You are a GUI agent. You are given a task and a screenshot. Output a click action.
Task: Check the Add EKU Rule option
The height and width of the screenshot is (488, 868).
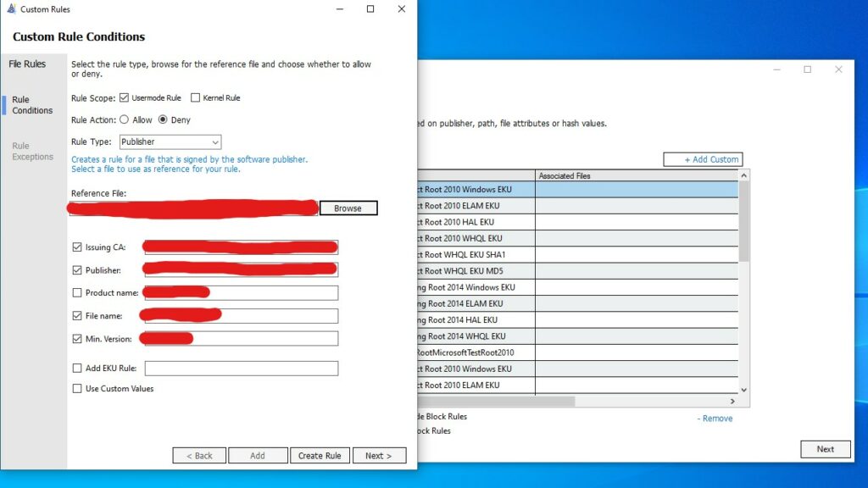tap(77, 369)
